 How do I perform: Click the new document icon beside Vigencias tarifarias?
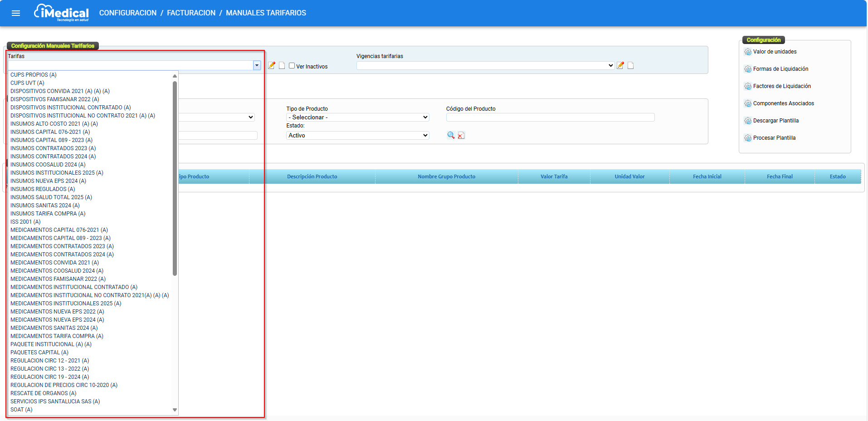click(x=630, y=65)
